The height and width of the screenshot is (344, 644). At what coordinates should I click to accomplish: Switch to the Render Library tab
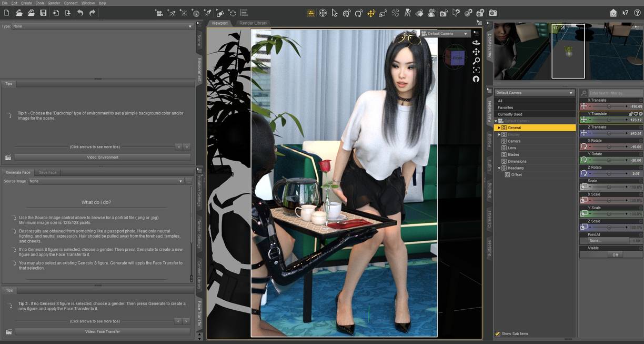coord(253,23)
